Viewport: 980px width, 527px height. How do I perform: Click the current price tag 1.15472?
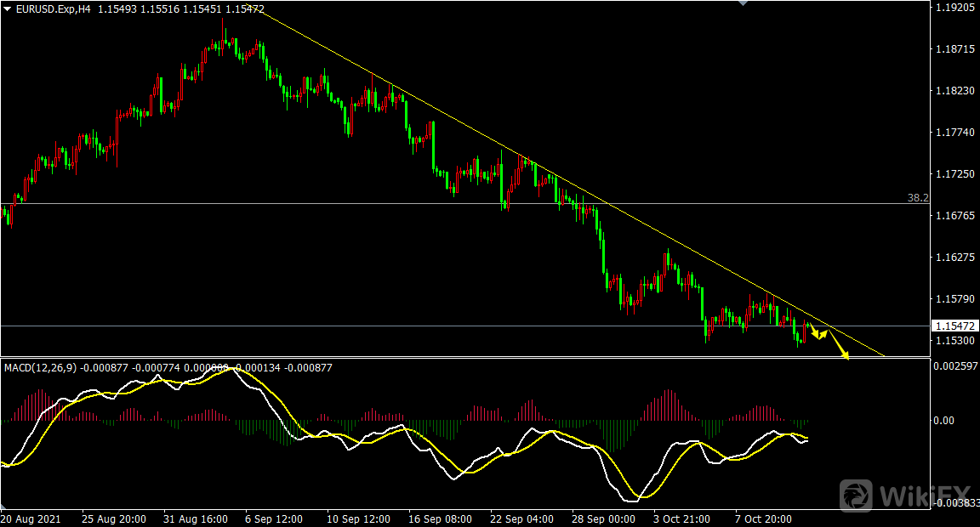click(955, 326)
